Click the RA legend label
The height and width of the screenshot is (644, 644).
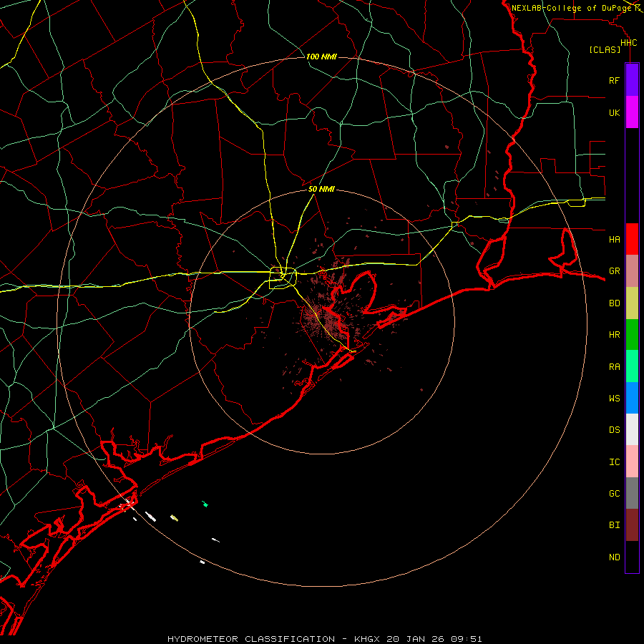(614, 366)
